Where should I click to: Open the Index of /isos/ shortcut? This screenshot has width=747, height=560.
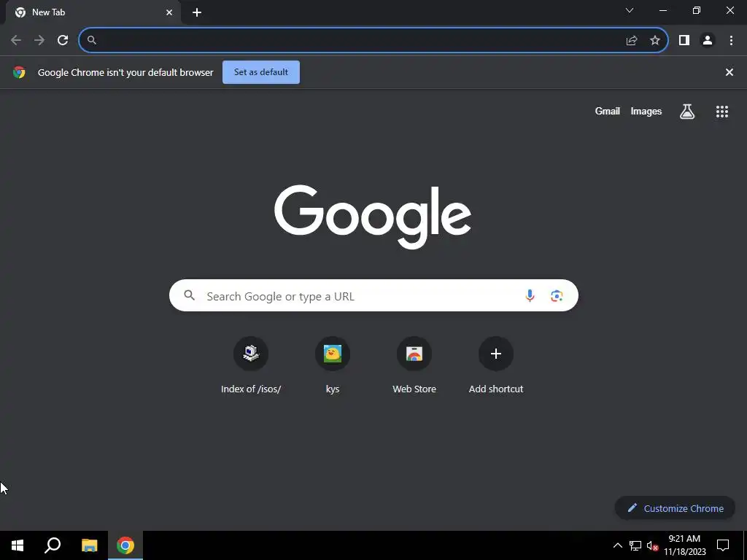click(251, 365)
